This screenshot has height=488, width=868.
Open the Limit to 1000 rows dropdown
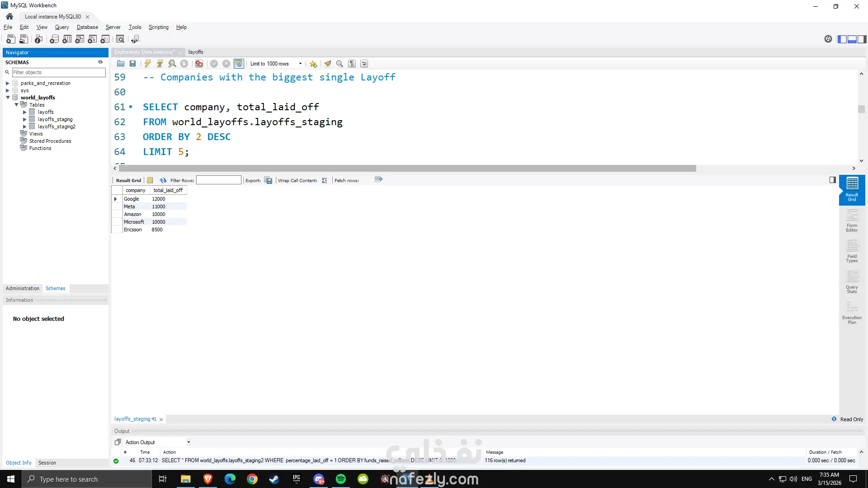coord(300,64)
